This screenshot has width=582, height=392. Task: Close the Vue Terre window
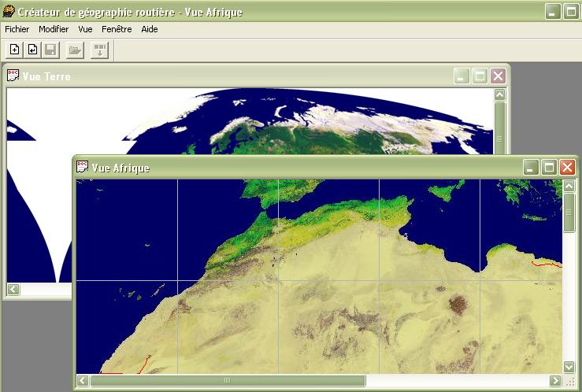coord(498,76)
